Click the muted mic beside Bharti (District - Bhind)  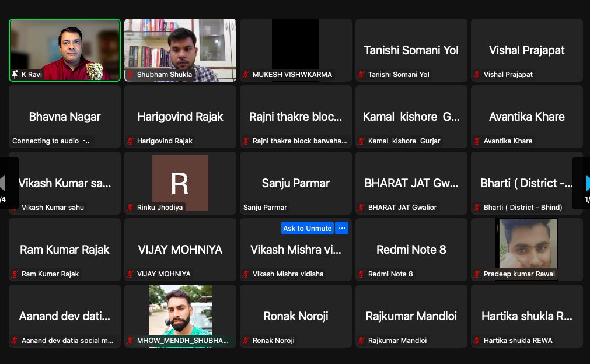[477, 208]
